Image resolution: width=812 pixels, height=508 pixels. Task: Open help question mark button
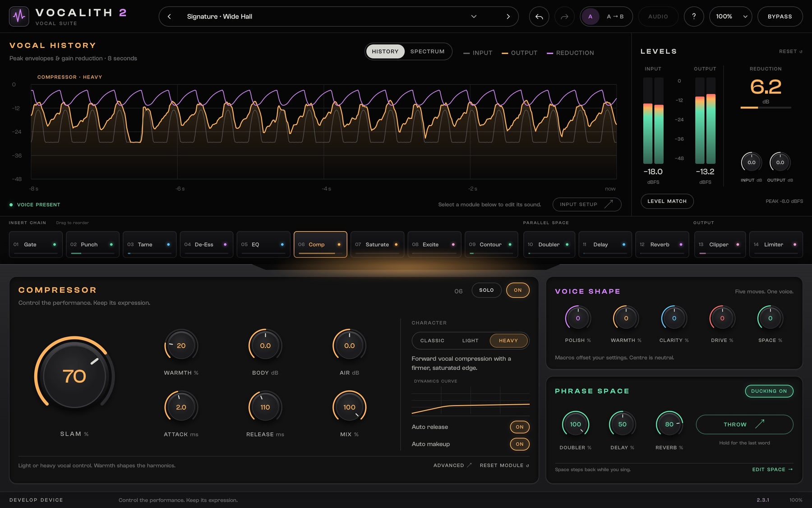point(694,16)
